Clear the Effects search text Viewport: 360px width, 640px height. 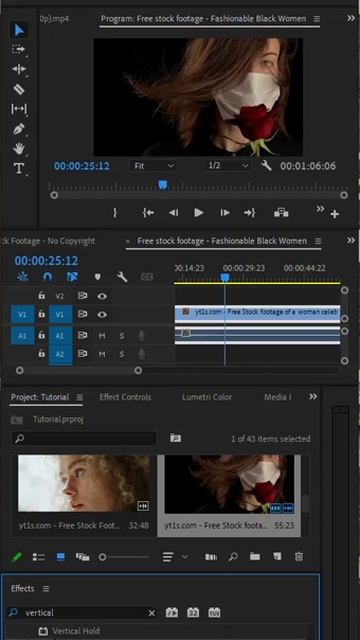151,613
